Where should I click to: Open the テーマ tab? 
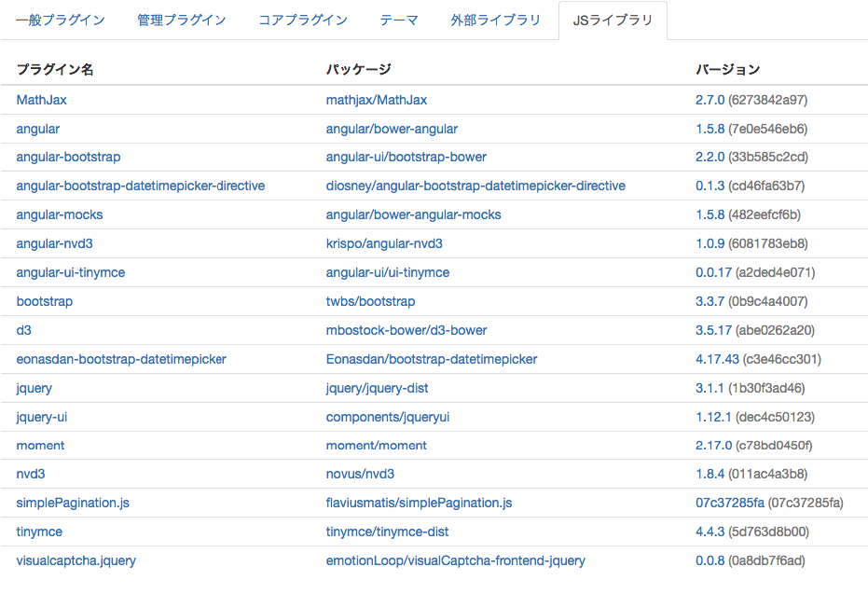[x=399, y=21]
